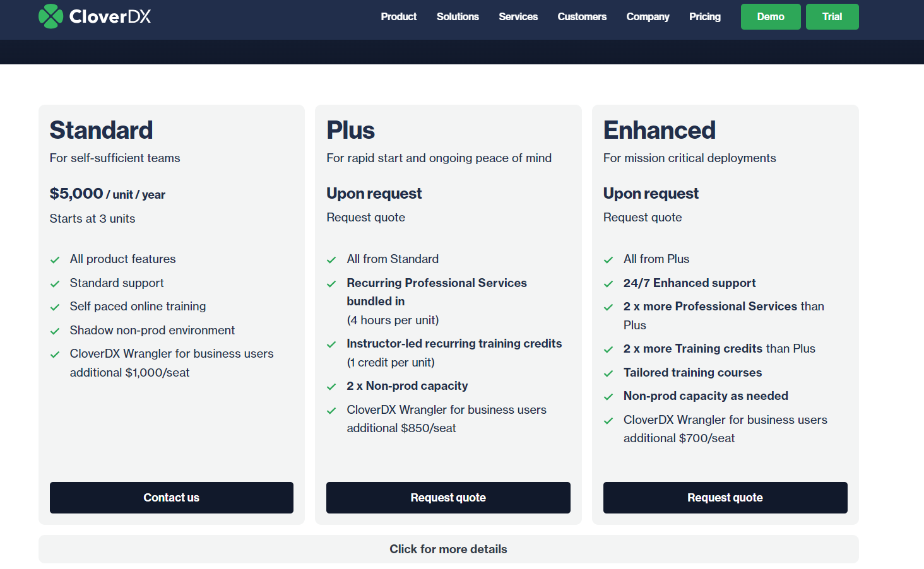Click the checkmark beside Shadow non-prod environment

tap(55, 331)
